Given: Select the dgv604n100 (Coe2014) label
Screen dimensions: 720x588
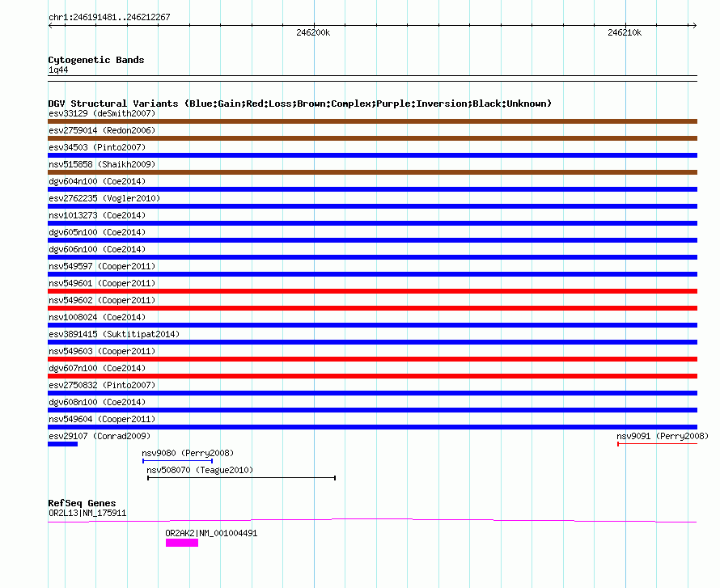Looking at the screenshot, I should point(97,181).
